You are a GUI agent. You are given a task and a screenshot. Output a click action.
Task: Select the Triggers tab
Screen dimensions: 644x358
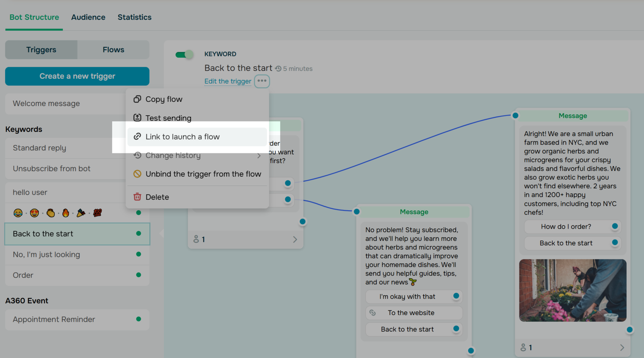pyautogui.click(x=41, y=50)
